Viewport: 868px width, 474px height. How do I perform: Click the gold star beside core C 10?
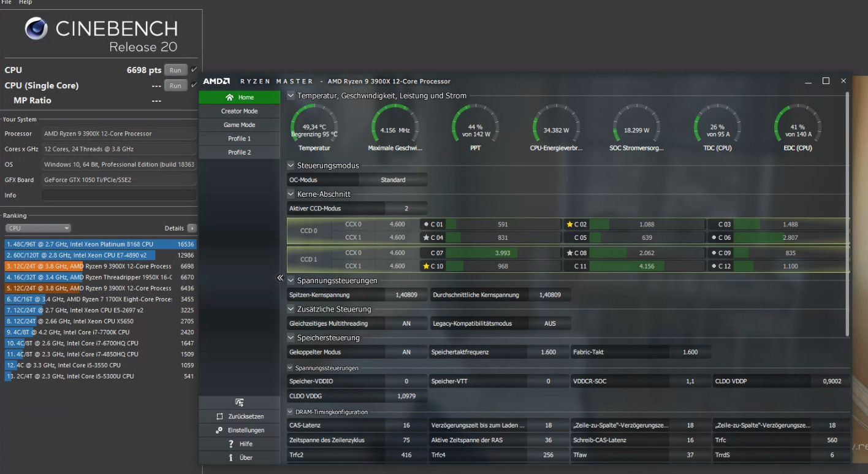426,266
